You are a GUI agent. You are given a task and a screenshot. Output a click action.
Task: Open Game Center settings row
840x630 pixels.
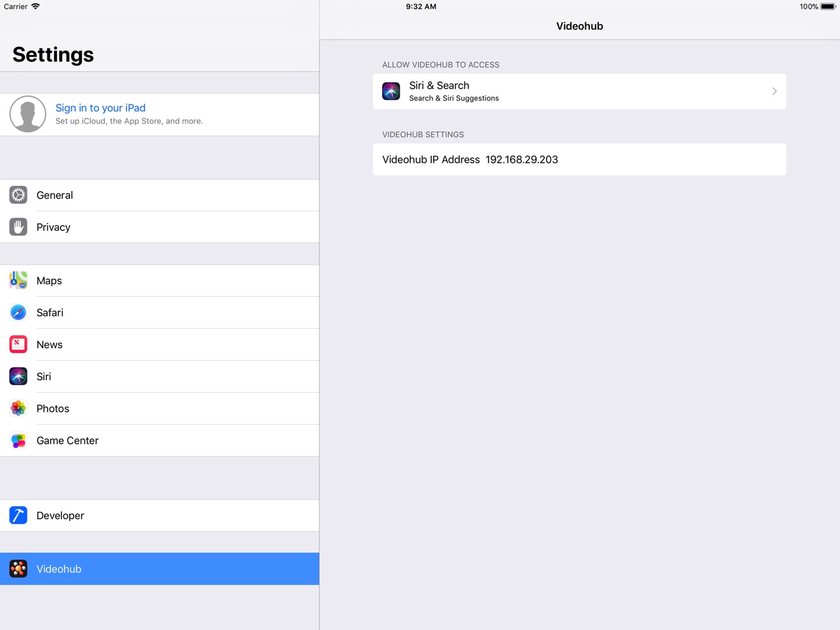coord(159,440)
